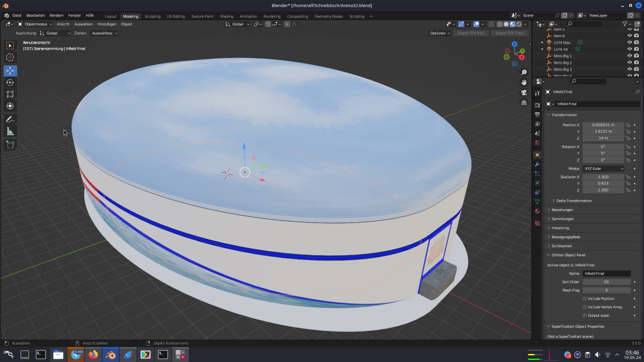
Task: Select the Cursor tool in the viewport toolbar
Action: tap(10, 58)
